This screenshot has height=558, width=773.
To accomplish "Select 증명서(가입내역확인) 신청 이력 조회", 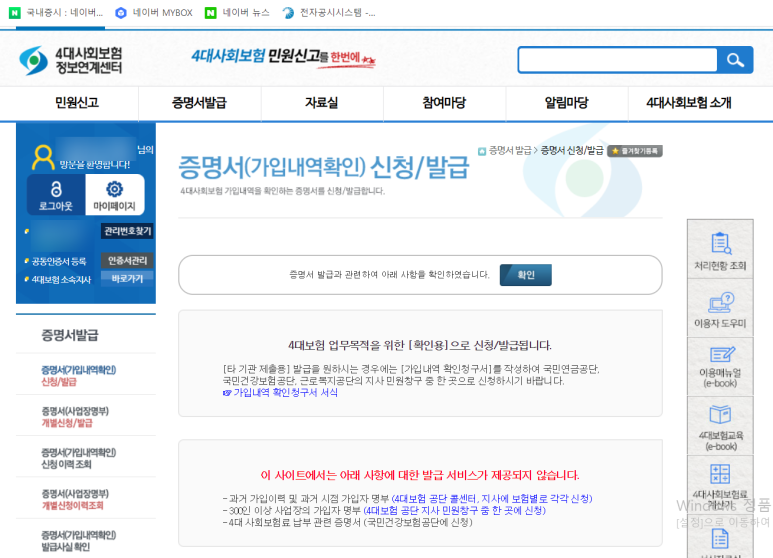I will [78, 458].
